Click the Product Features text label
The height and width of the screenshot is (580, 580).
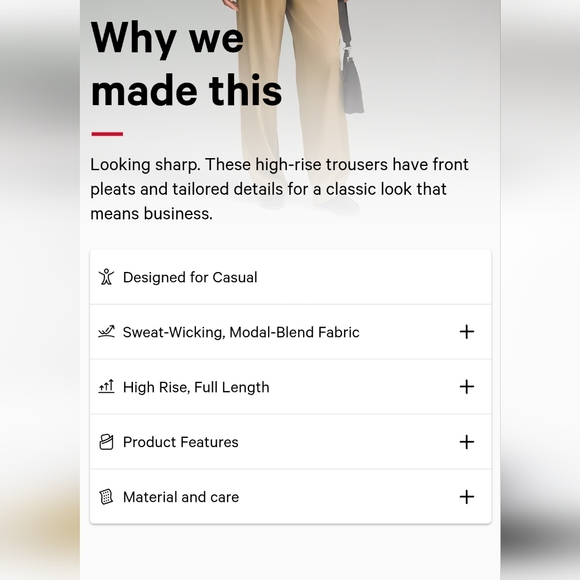[181, 442]
